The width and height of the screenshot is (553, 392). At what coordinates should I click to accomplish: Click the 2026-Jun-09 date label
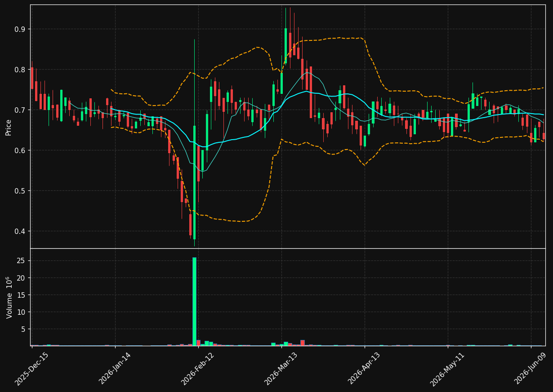click(531, 368)
